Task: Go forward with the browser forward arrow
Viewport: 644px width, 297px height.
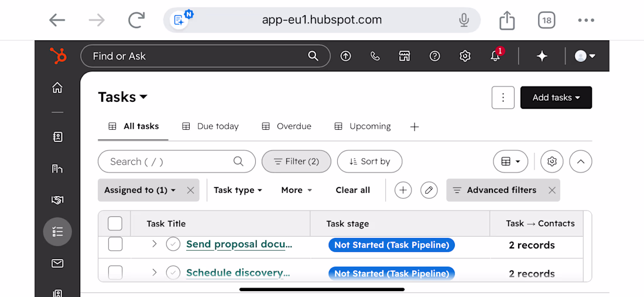Action: click(97, 20)
